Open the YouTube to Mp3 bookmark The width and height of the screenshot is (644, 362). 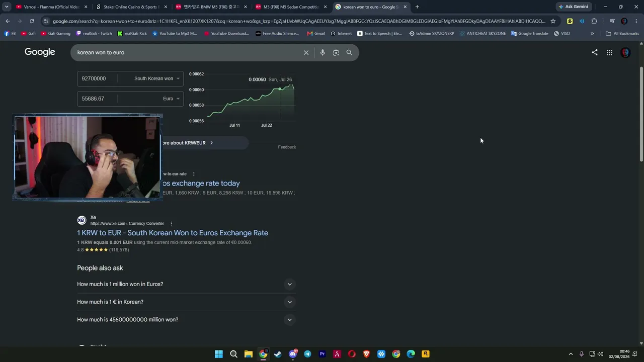(175, 34)
